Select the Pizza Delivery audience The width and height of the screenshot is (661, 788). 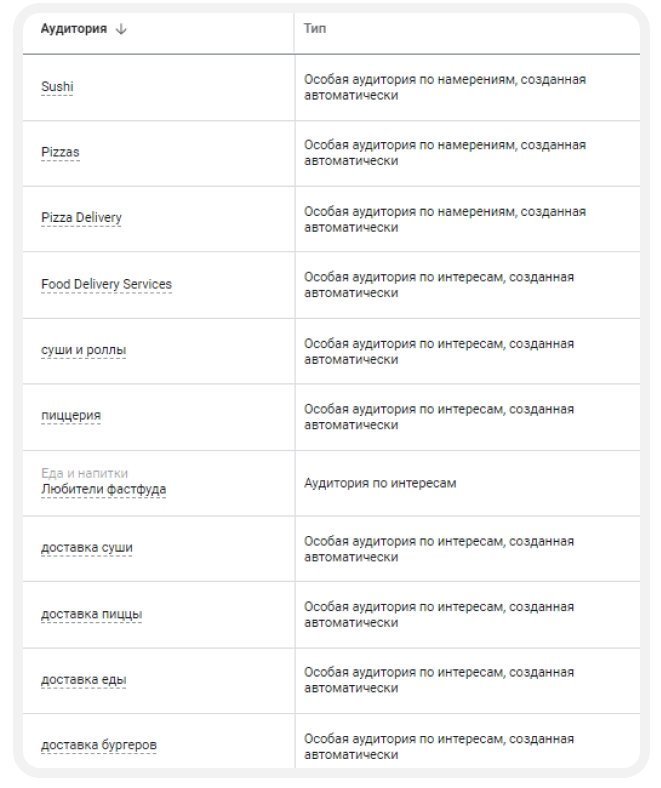81,218
